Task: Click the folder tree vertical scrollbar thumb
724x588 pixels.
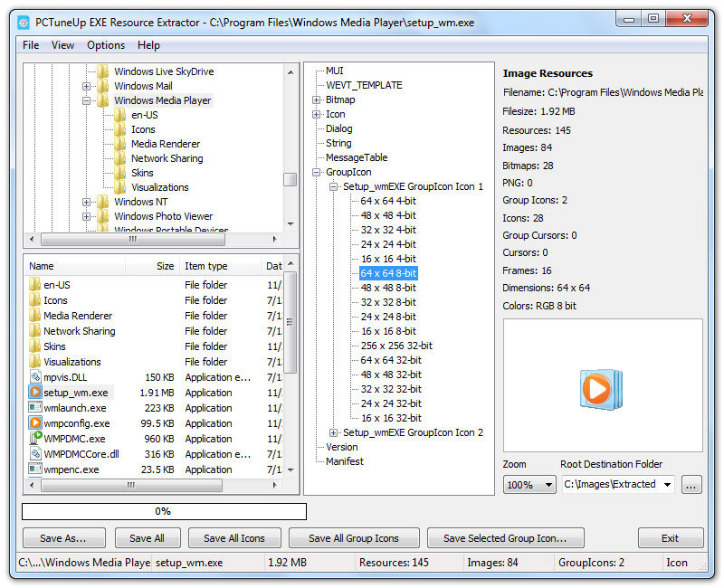Action: click(x=290, y=179)
